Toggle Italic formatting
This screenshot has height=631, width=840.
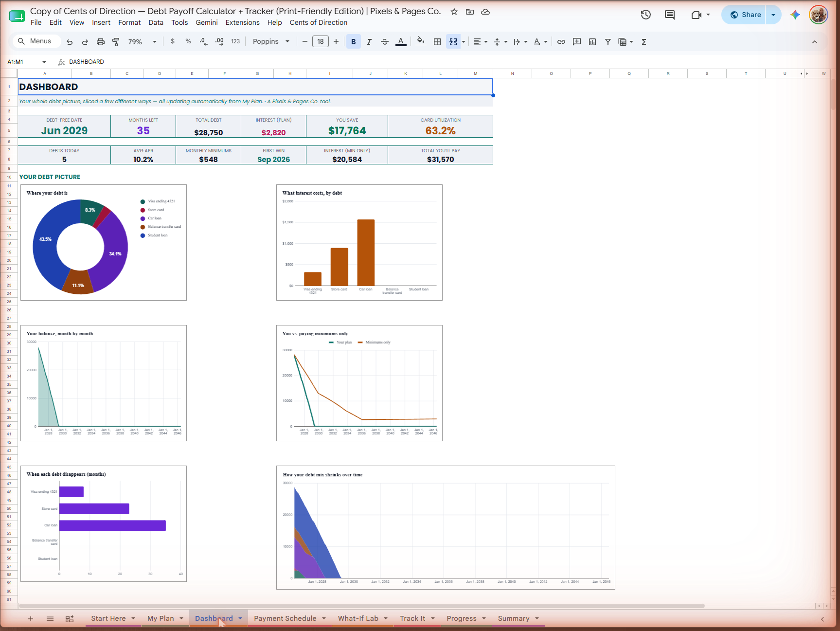coord(369,42)
